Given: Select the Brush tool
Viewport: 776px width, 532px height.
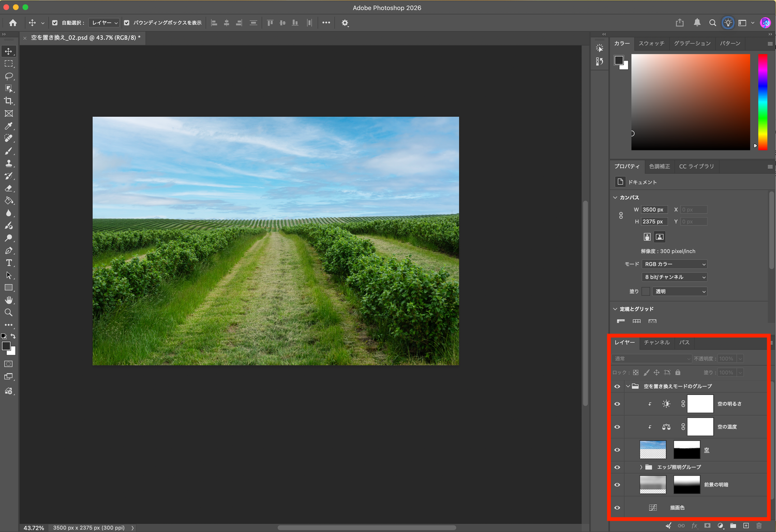Looking at the screenshot, I should (x=9, y=151).
